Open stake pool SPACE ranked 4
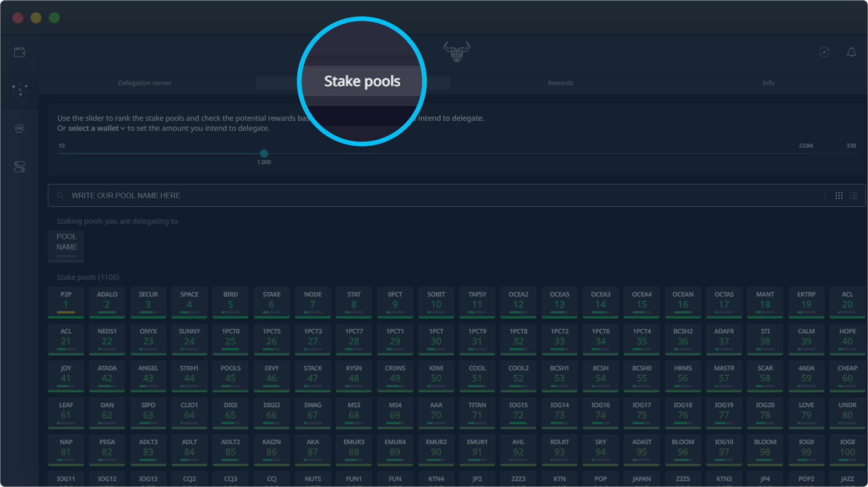This screenshot has height=487, width=868. tap(189, 302)
